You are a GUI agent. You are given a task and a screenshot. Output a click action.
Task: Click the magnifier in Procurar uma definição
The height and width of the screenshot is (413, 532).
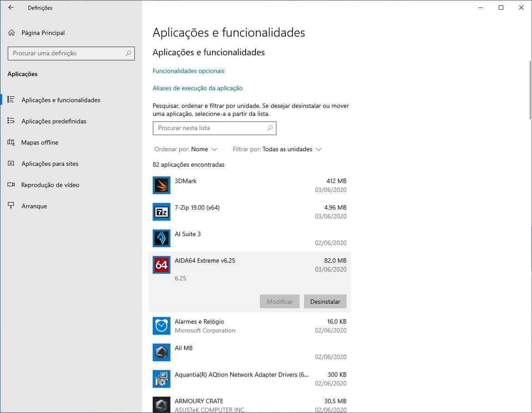coord(128,53)
